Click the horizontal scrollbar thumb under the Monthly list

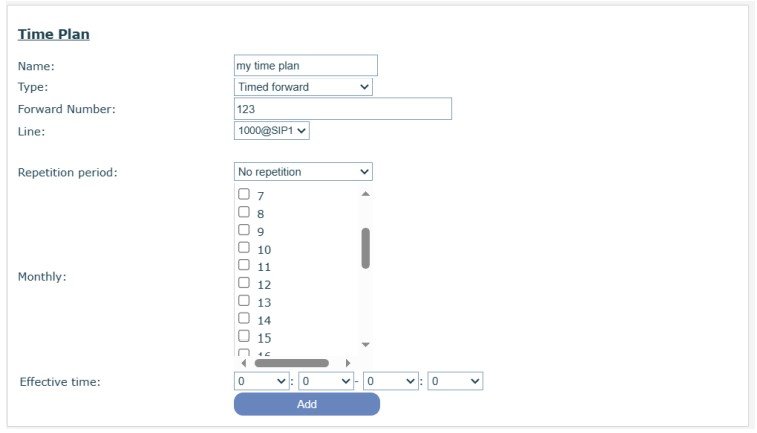pos(292,363)
